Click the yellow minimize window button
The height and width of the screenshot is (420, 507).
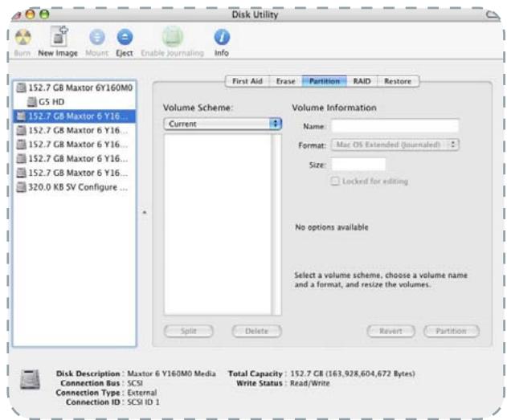[x=30, y=14]
